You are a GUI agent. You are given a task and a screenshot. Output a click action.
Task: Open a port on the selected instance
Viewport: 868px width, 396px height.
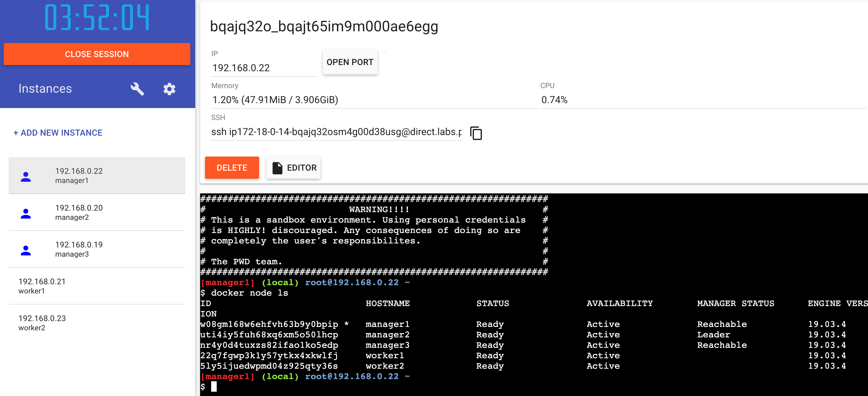[x=350, y=62]
